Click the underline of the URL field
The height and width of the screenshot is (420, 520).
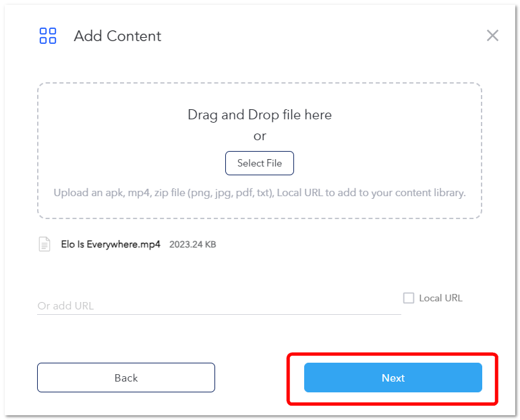click(219, 314)
